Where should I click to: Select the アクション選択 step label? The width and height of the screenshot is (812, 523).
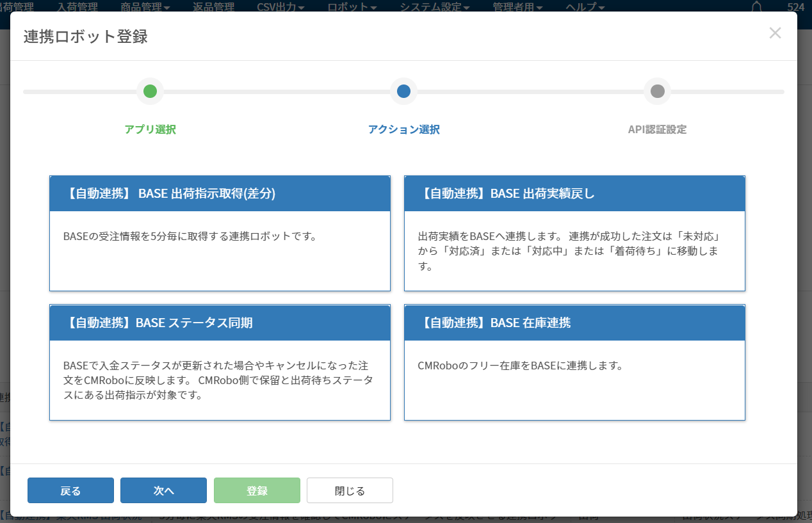coord(403,129)
